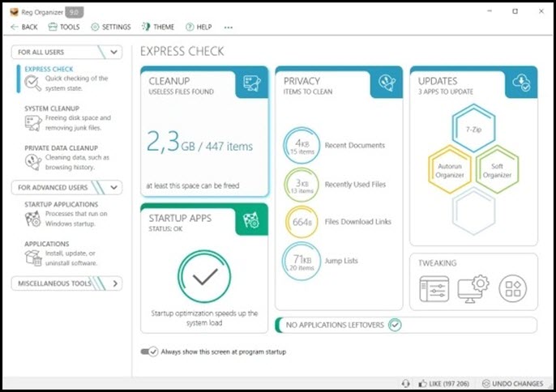The height and width of the screenshot is (392, 556).
Task: Collapse the FOR ADVANCED USERS section
Action: [113, 187]
